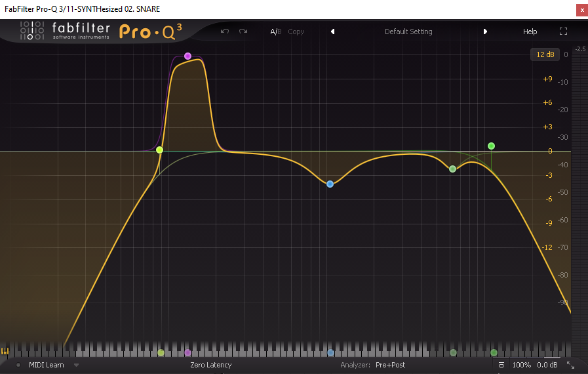Image resolution: width=588 pixels, height=374 pixels.
Task: Click the 0.0 dB output gain control
Action: [547, 365]
